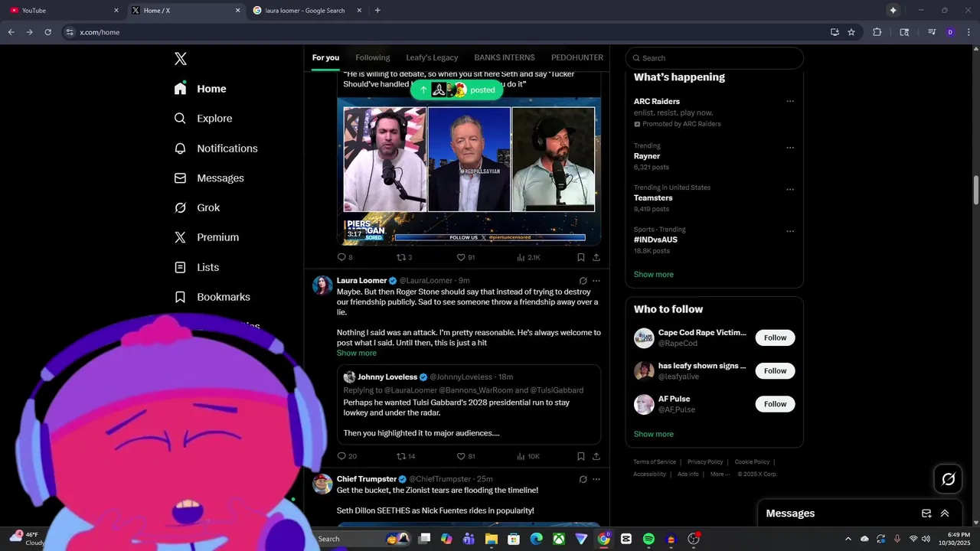Screen dimensions: 980x551
Task: View analytics of post with 10K views
Action: pyautogui.click(x=528, y=456)
